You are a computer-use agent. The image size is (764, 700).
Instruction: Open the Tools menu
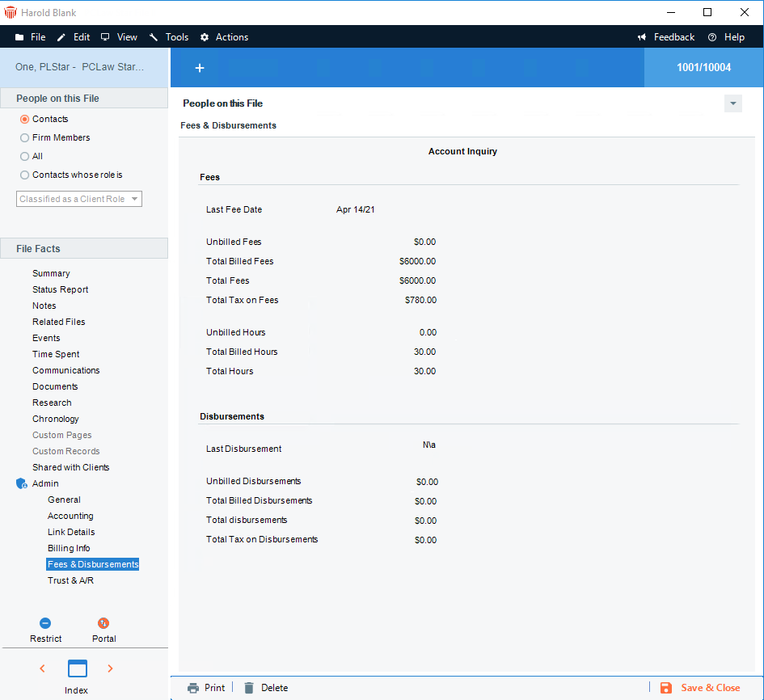tap(169, 37)
